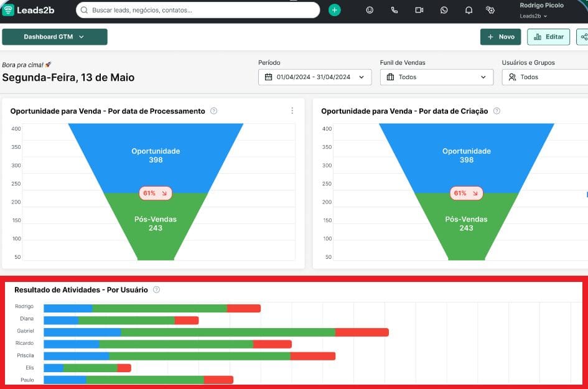Click help icon beside Processamento chart title

click(214, 111)
